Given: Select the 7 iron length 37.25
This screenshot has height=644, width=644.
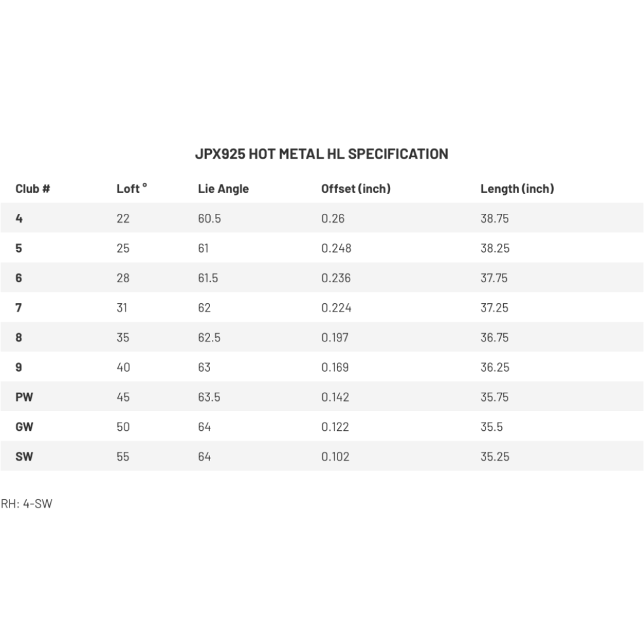Looking at the screenshot, I should click(494, 308).
